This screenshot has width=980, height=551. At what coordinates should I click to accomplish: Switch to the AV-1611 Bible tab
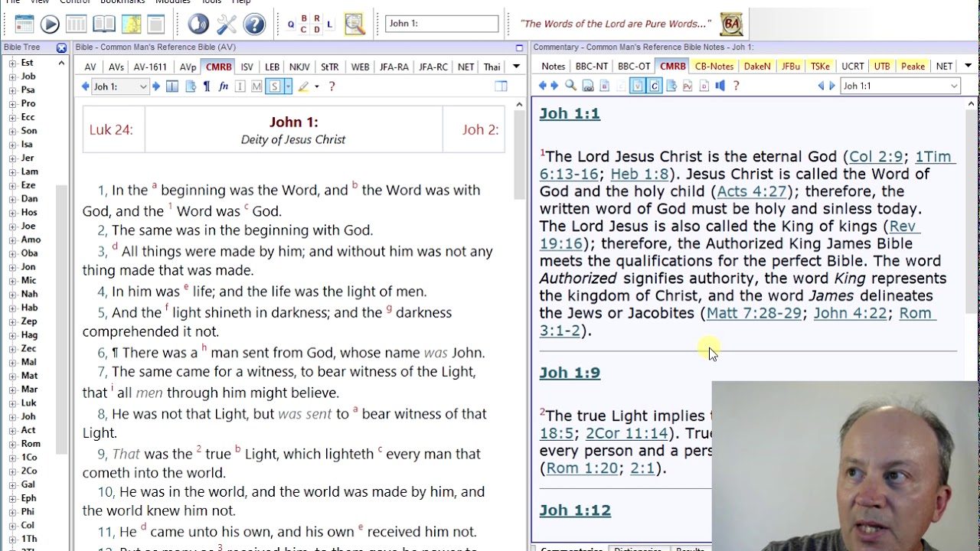point(150,67)
